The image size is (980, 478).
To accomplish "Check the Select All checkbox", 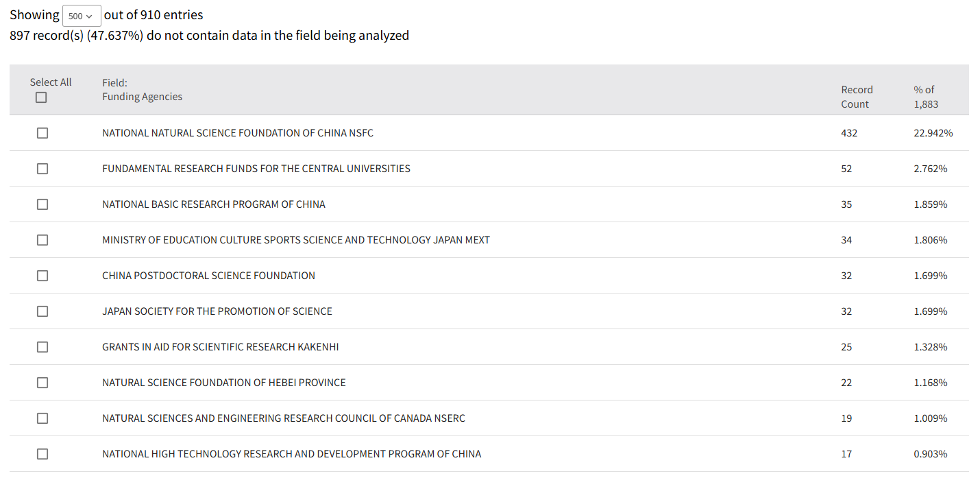I will point(41,97).
